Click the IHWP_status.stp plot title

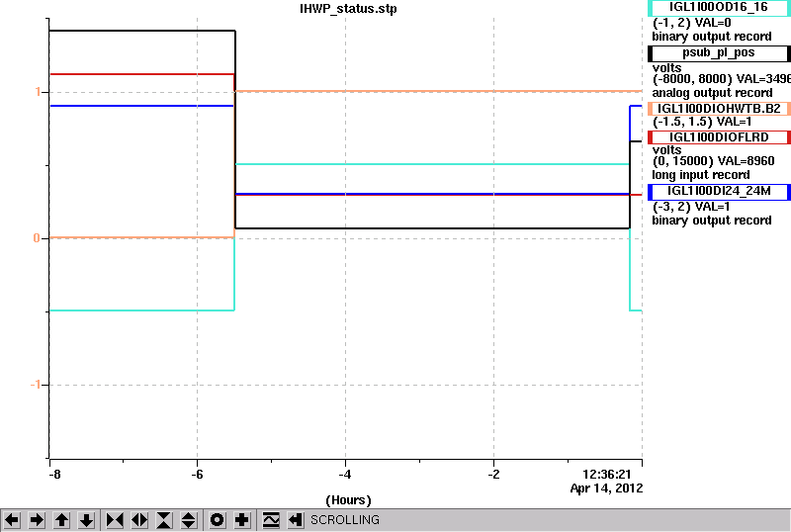pos(348,9)
